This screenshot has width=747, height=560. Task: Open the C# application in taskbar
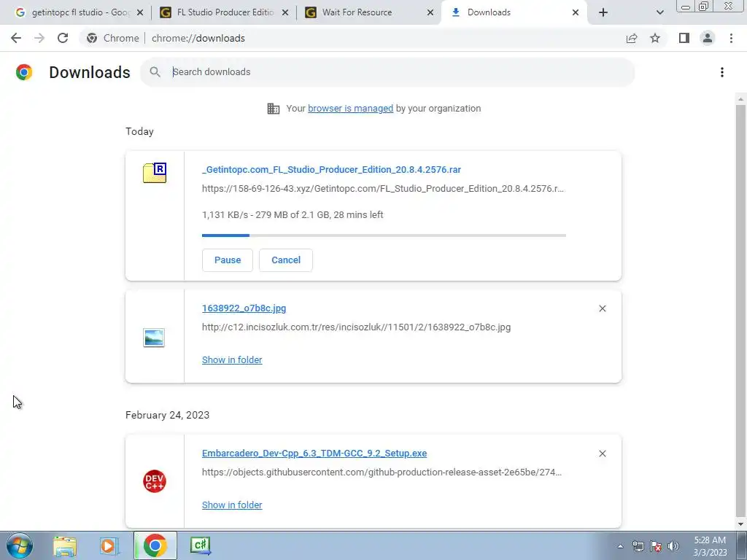tap(200, 545)
